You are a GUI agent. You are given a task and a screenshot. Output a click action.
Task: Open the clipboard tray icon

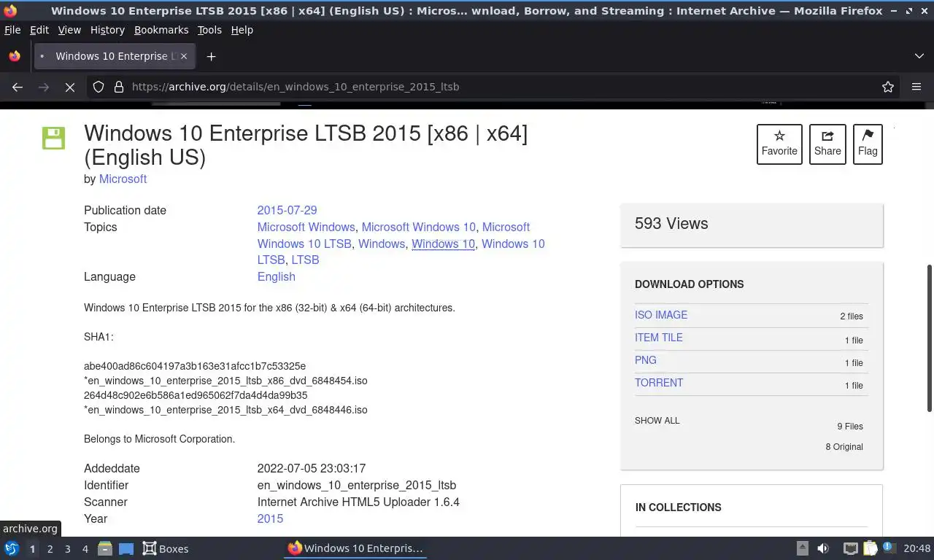coord(870,548)
